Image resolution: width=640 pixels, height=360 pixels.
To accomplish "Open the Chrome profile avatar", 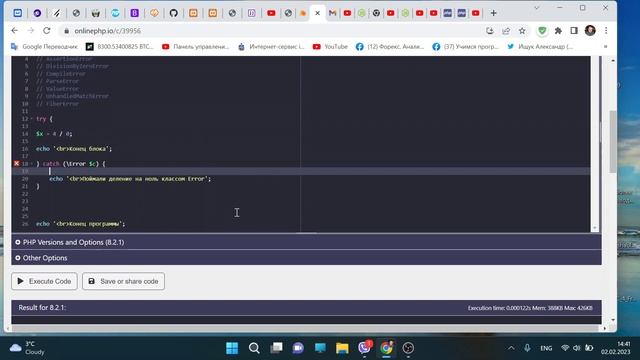I will click(590, 31).
